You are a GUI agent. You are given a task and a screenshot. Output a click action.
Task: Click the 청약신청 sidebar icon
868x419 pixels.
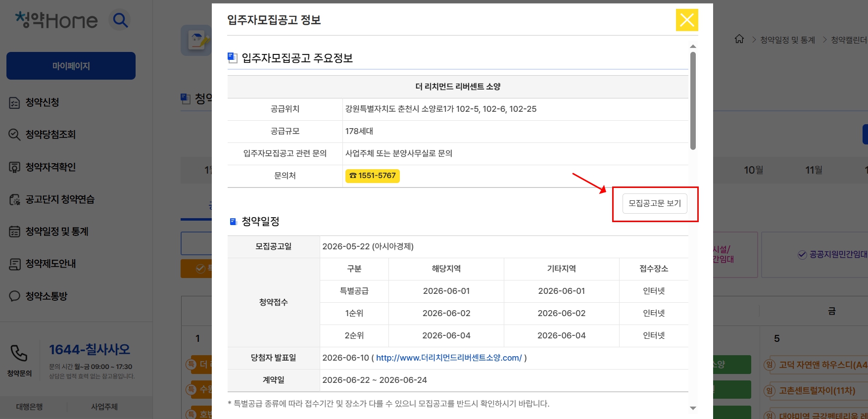15,102
